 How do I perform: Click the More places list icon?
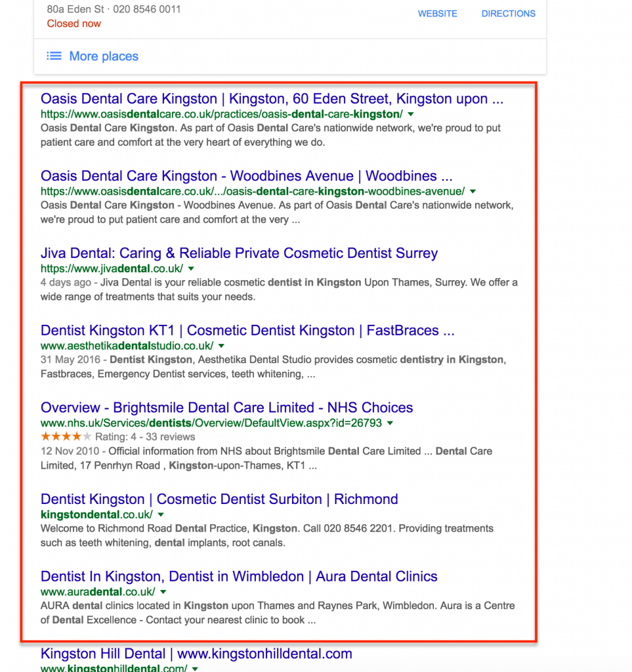[x=54, y=56]
